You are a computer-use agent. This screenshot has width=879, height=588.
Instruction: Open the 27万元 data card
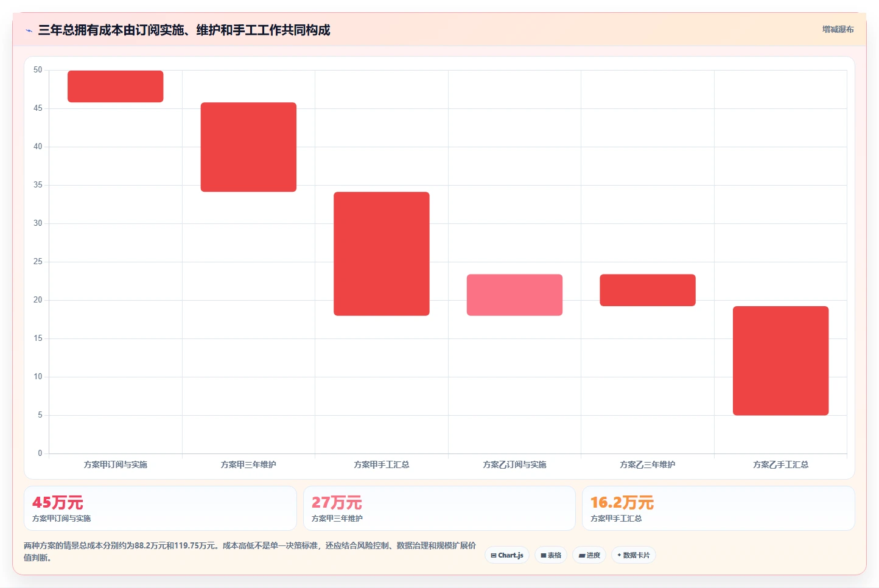pyautogui.click(x=439, y=508)
